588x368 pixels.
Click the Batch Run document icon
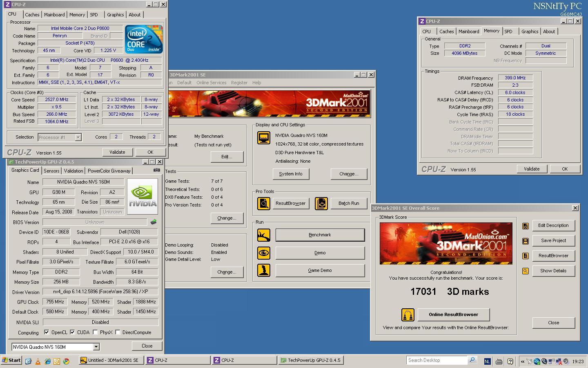coord(321,203)
